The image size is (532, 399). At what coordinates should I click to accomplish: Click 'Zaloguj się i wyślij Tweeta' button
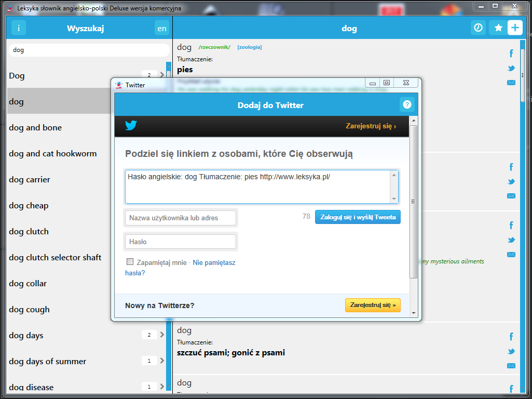[x=358, y=217]
